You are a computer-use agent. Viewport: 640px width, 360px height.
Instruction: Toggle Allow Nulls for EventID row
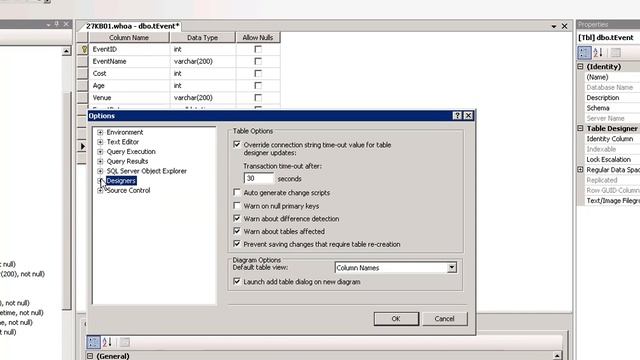pyautogui.click(x=258, y=49)
